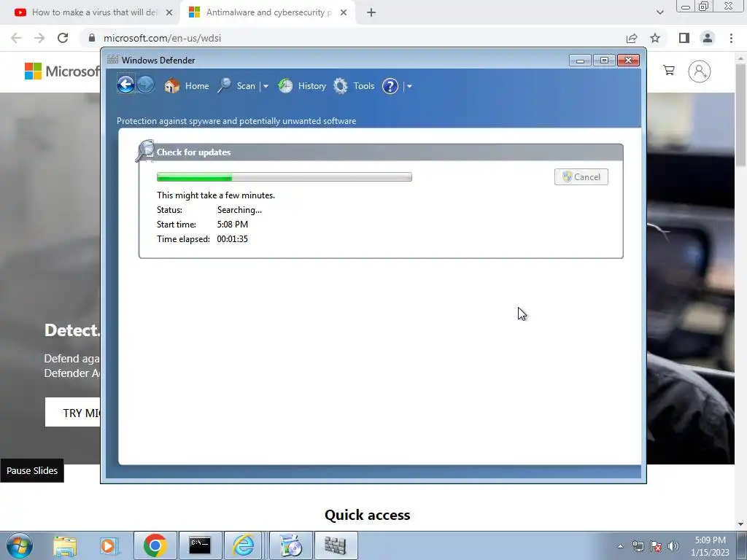Open the Chrome profile icon
The image size is (747, 560).
[708, 38]
